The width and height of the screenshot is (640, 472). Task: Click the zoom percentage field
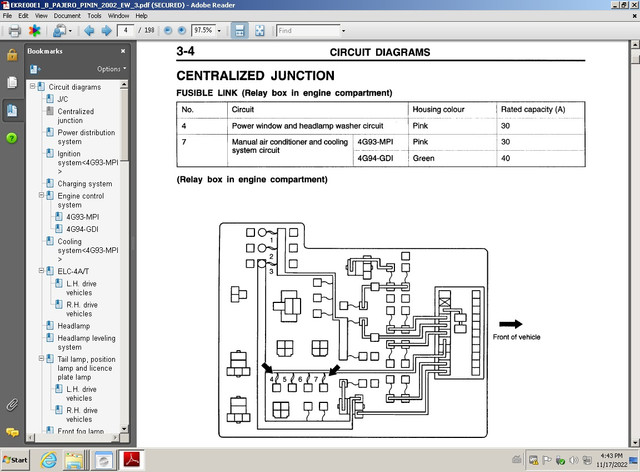click(203, 31)
